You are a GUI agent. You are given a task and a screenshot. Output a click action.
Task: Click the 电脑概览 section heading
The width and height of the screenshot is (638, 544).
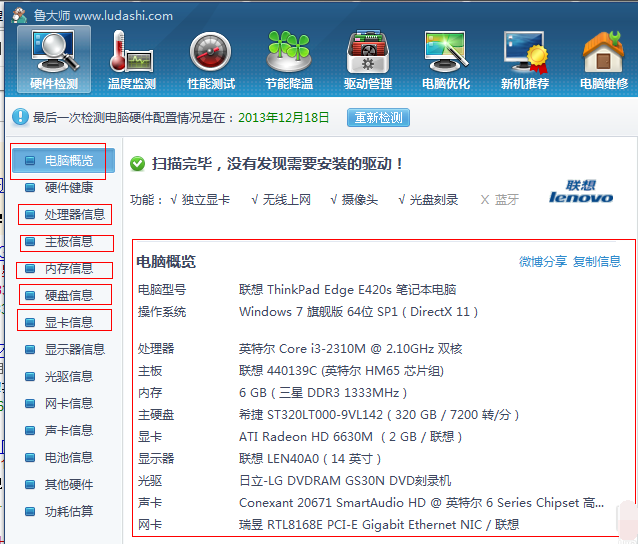(166, 262)
